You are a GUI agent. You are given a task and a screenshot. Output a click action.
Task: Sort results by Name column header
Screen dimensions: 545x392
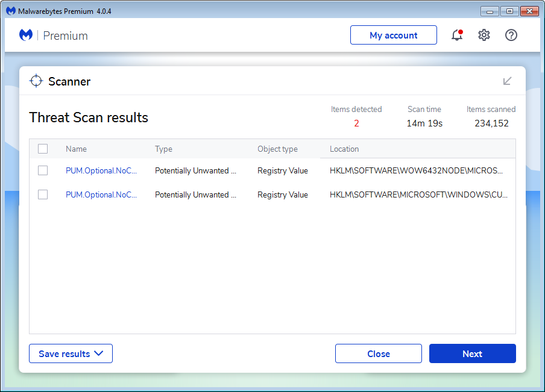(76, 149)
